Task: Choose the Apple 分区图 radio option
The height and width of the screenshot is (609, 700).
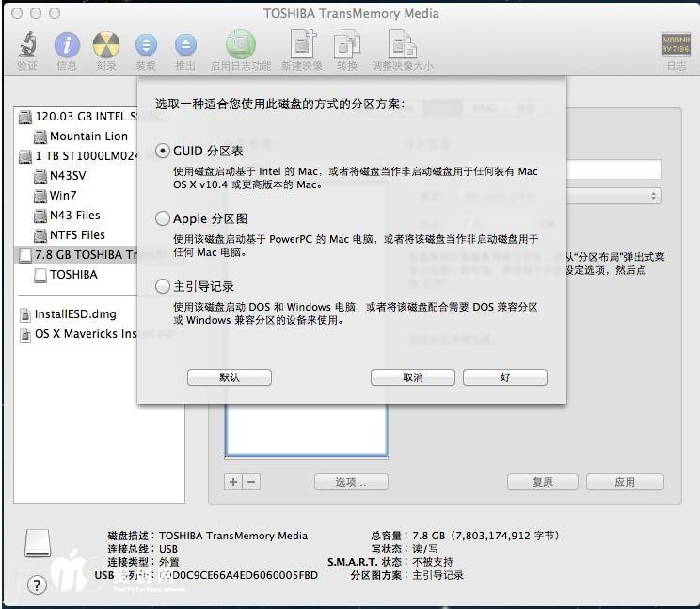Action: [x=163, y=218]
